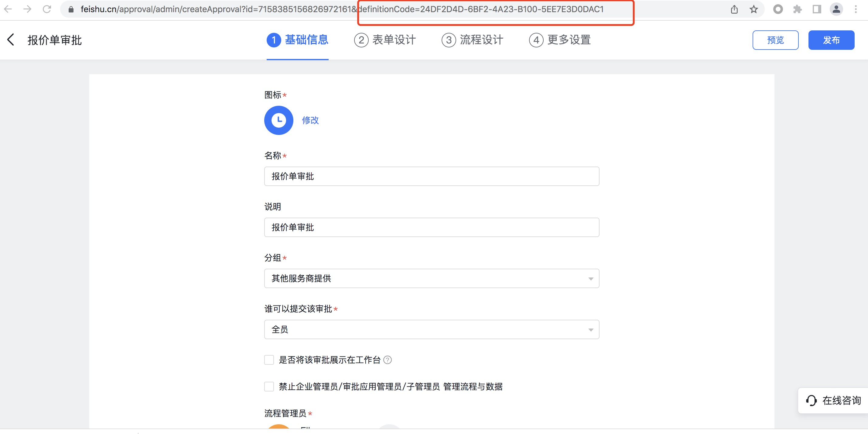Click the 名称 input field
The image size is (868, 434).
(x=431, y=176)
